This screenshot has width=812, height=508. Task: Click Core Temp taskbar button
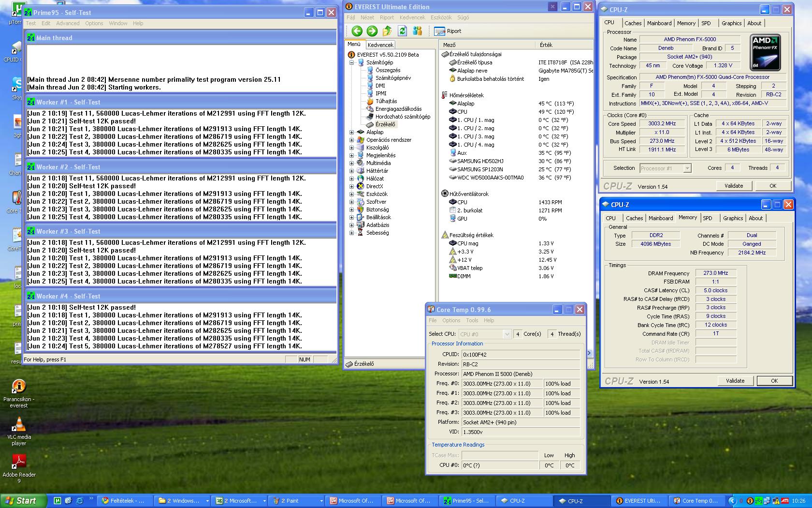point(696,501)
